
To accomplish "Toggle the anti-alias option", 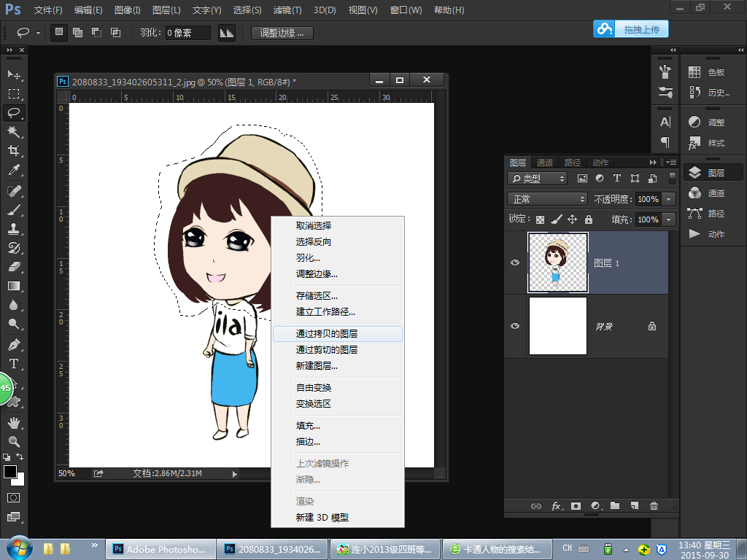I will (x=227, y=33).
